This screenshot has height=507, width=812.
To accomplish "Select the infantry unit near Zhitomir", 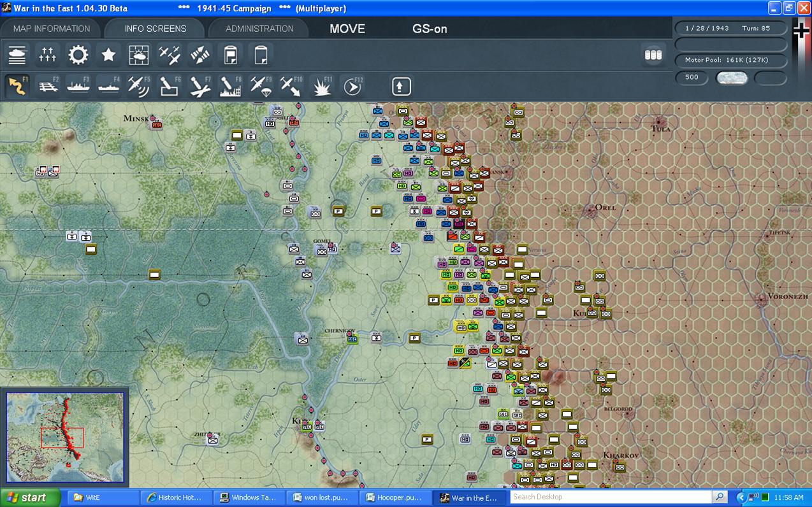I will coord(213,439).
